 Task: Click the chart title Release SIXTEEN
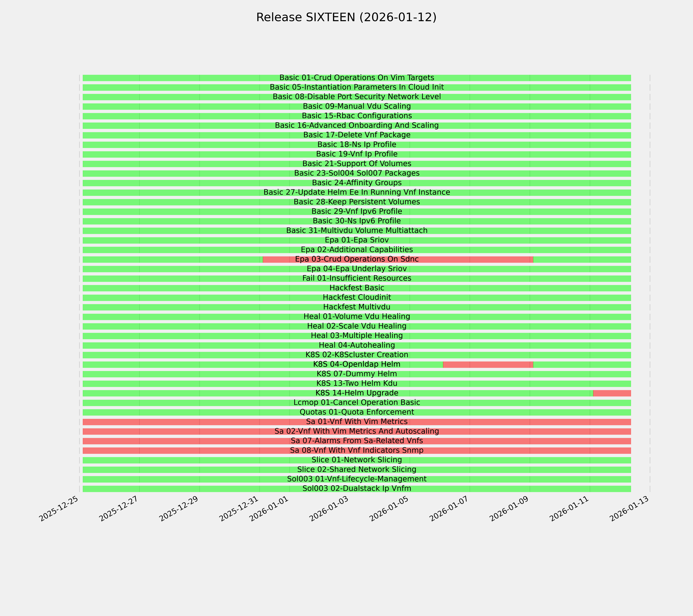coord(346,17)
